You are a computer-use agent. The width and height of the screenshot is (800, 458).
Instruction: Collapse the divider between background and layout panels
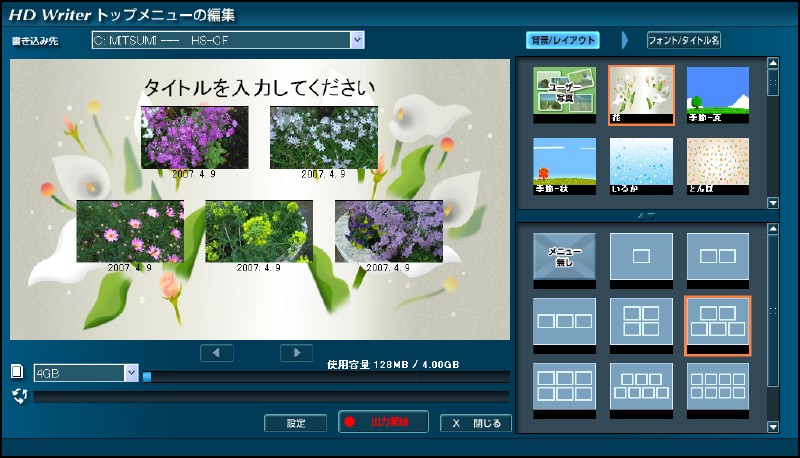641,215
